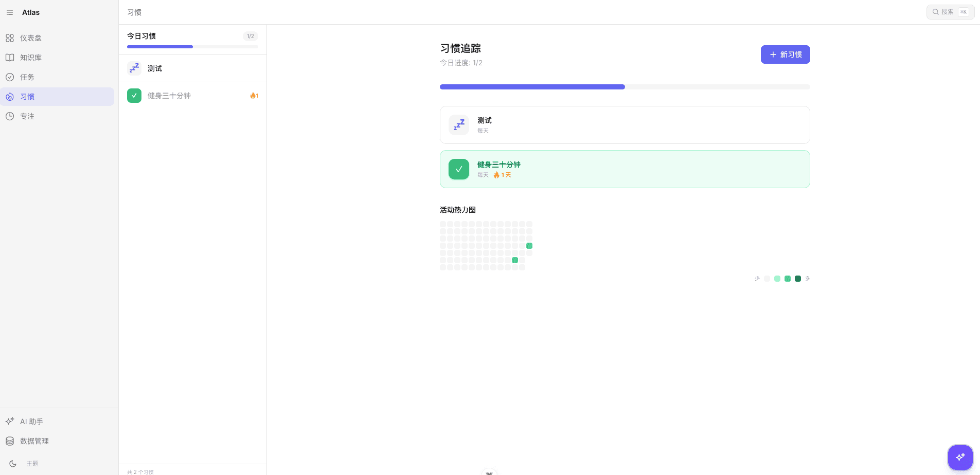
Task: Click the medium green legend swatch
Action: 788,279
